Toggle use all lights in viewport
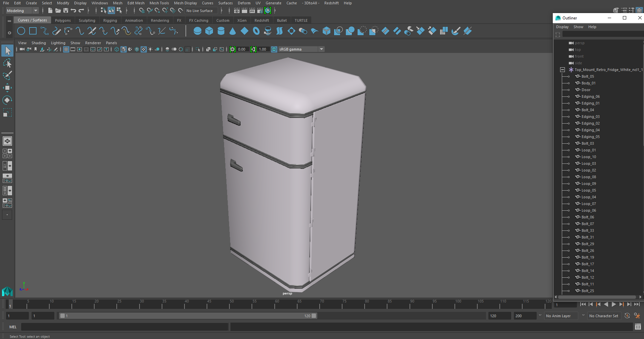The width and height of the screenshot is (644, 339). 150,49
